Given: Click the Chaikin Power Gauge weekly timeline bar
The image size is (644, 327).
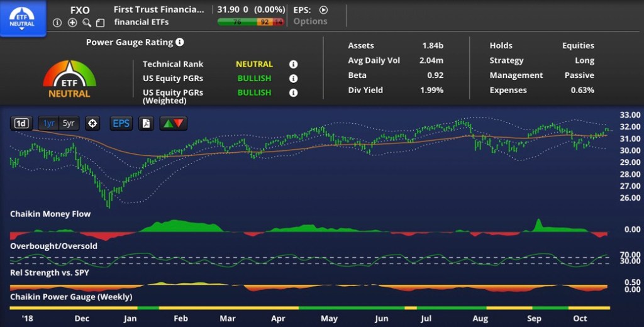Looking at the screenshot, I should point(310,308).
